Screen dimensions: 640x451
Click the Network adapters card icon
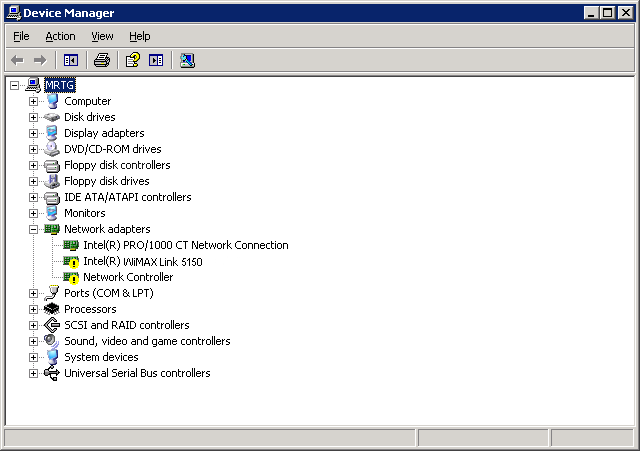[52, 229]
